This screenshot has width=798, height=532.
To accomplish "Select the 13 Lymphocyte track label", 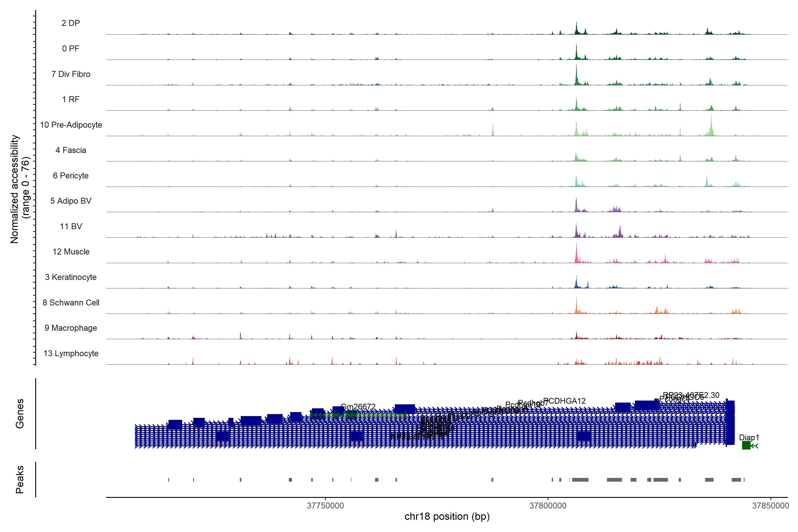I will (x=71, y=353).
